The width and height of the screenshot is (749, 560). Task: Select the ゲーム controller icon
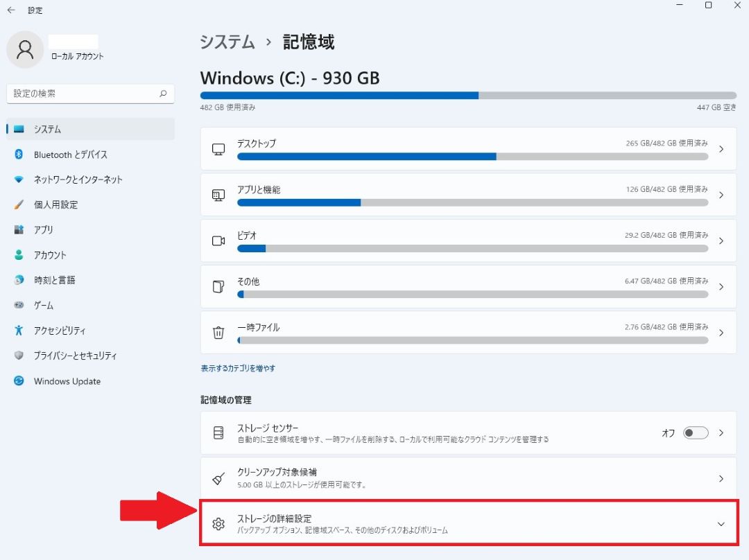pos(19,305)
